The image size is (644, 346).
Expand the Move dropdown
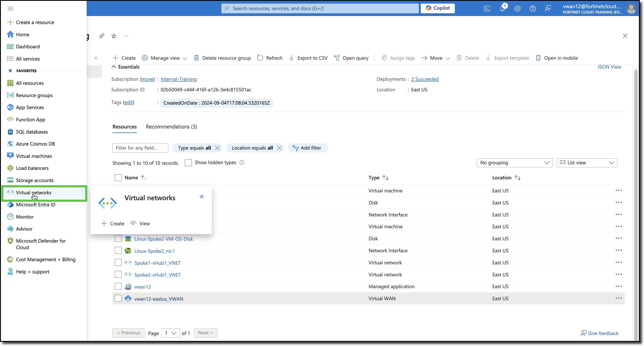(x=435, y=58)
